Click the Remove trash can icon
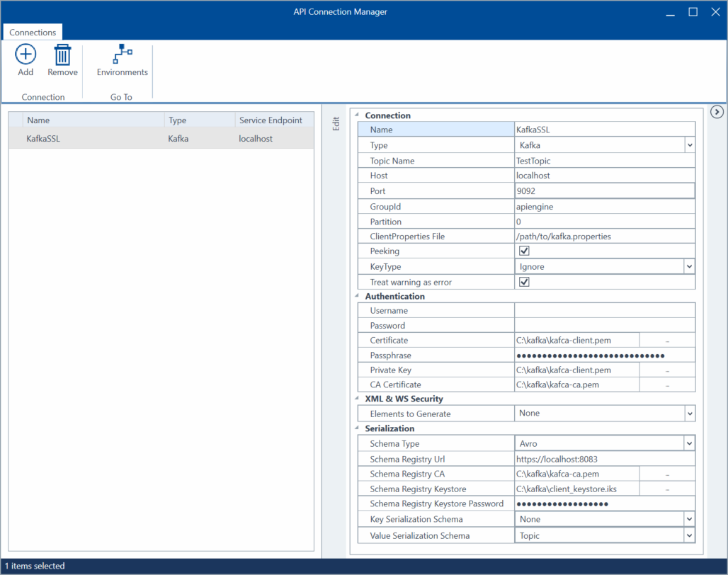This screenshot has width=728, height=575. pyautogui.click(x=62, y=55)
